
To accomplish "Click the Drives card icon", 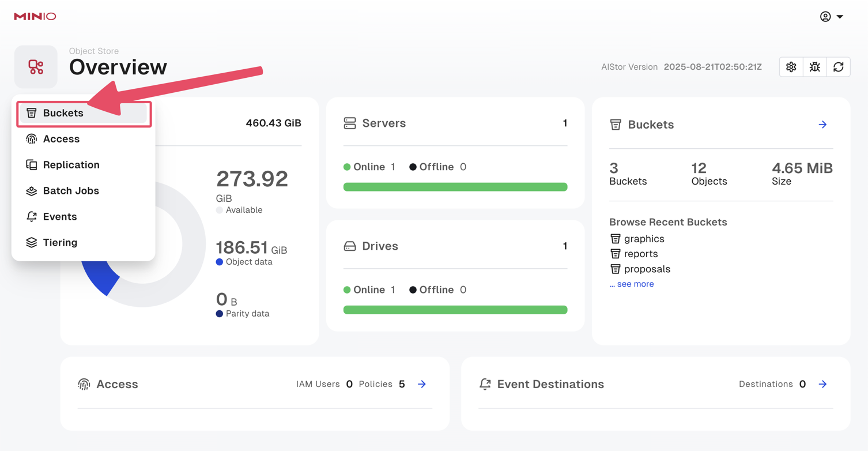I will 350,246.
